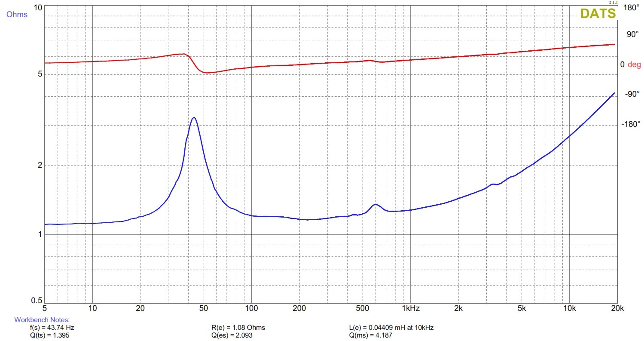Click the DATS logo in the corner
Image resolution: width=644 pixels, height=341 pixels.
click(598, 13)
